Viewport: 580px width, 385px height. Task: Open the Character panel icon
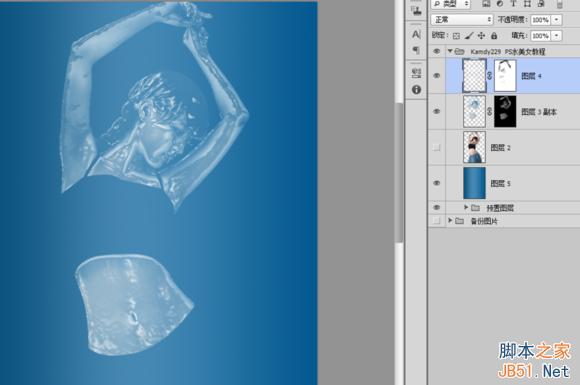[x=416, y=34]
